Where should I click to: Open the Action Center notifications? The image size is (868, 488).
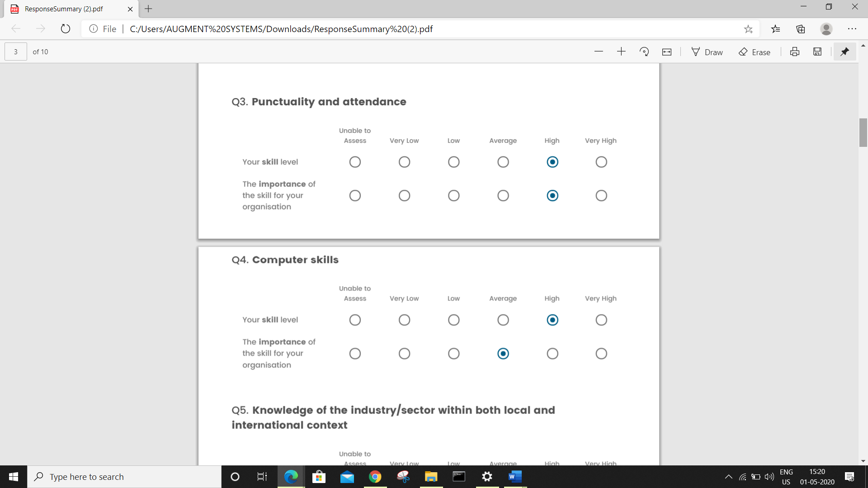(x=849, y=477)
